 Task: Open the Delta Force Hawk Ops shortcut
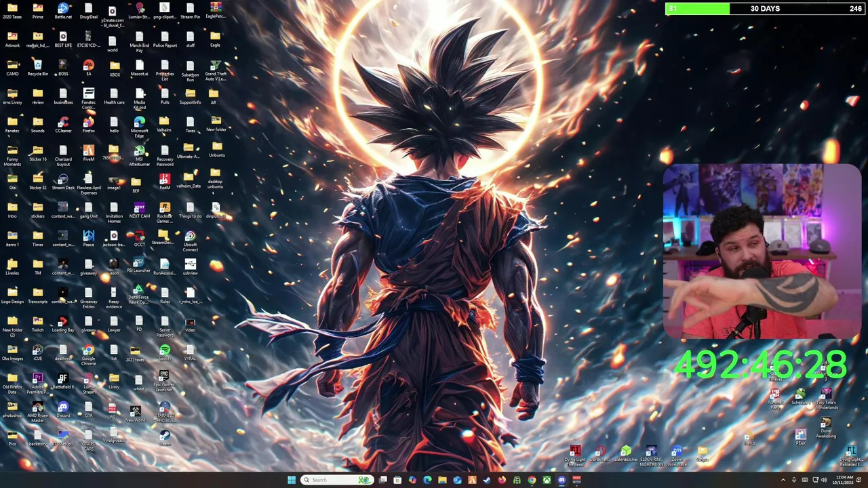tap(139, 295)
